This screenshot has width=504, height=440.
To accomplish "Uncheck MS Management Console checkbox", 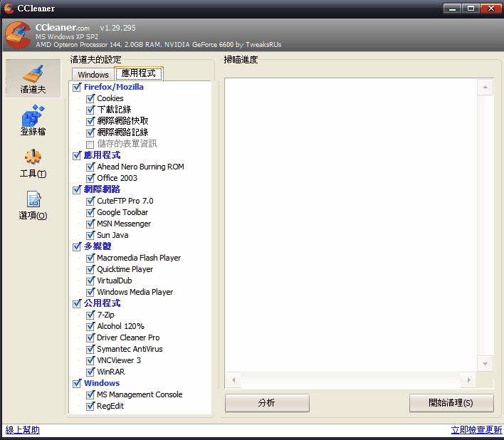I will click(x=90, y=394).
